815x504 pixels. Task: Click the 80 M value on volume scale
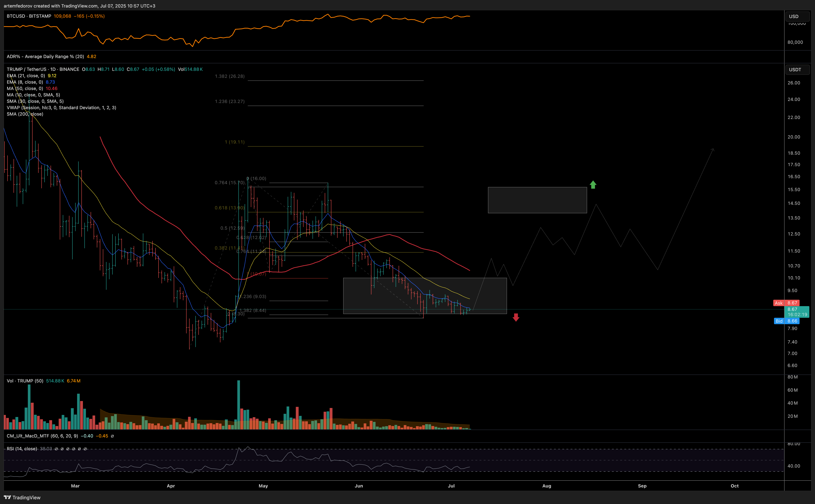(793, 377)
